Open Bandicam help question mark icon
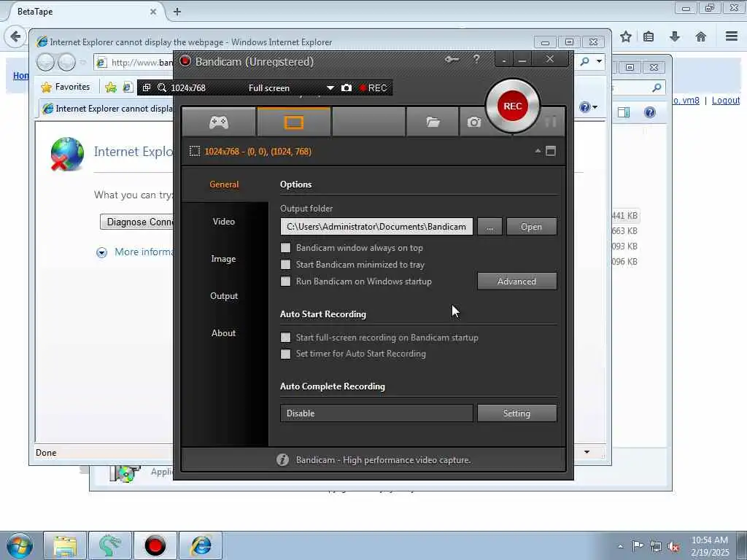The image size is (747, 560). coord(476,59)
